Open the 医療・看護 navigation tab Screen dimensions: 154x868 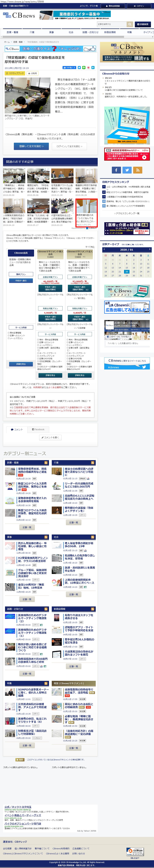click(x=12, y=32)
